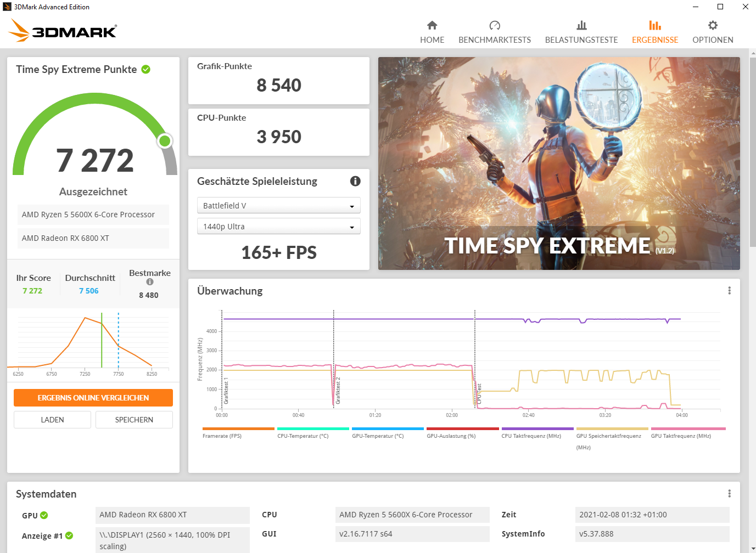Click the main score 7 272 in gauge

click(95, 160)
